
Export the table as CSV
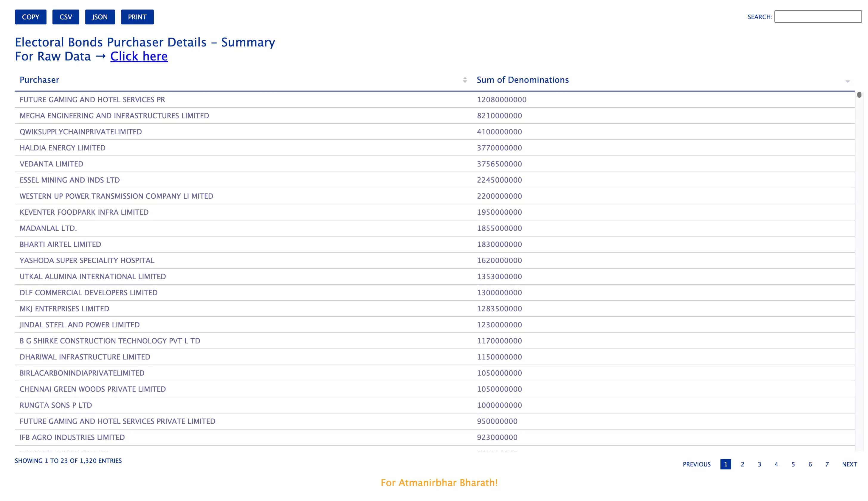point(66,17)
